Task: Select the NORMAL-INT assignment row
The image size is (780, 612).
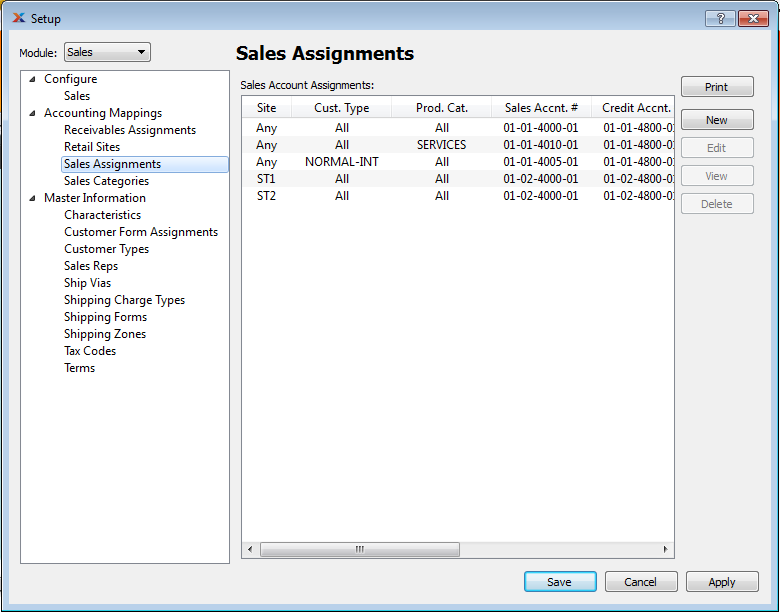Action: point(342,162)
